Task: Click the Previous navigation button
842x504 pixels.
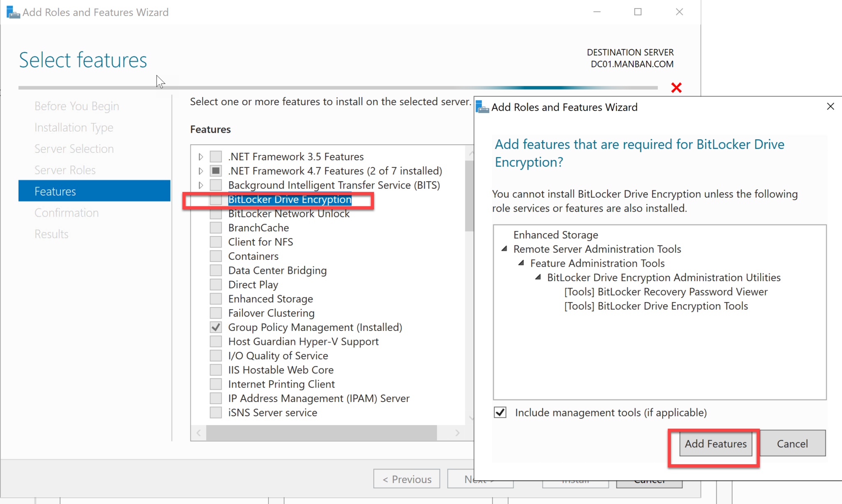Action: coord(406,479)
